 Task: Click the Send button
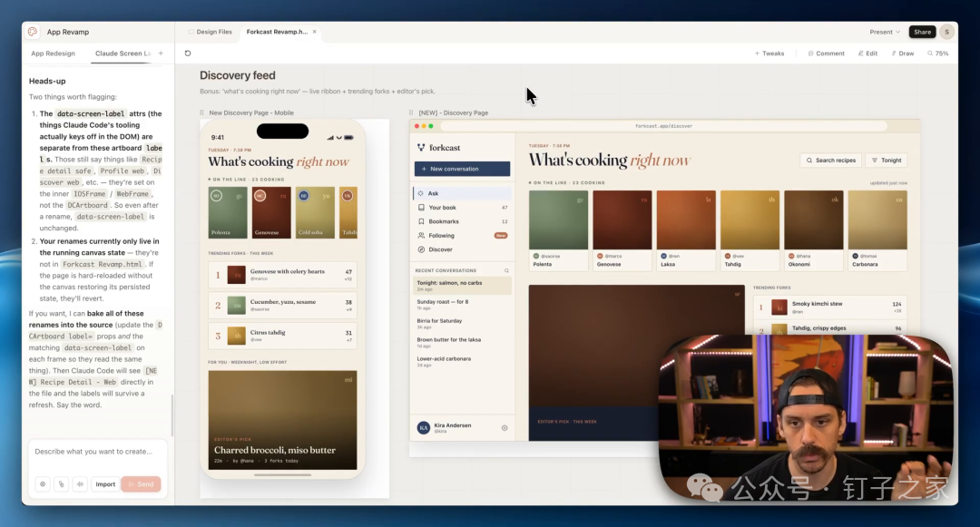click(141, 484)
